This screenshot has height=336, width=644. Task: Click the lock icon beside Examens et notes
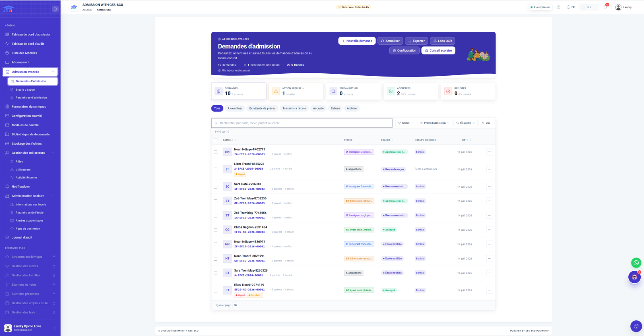54,285
